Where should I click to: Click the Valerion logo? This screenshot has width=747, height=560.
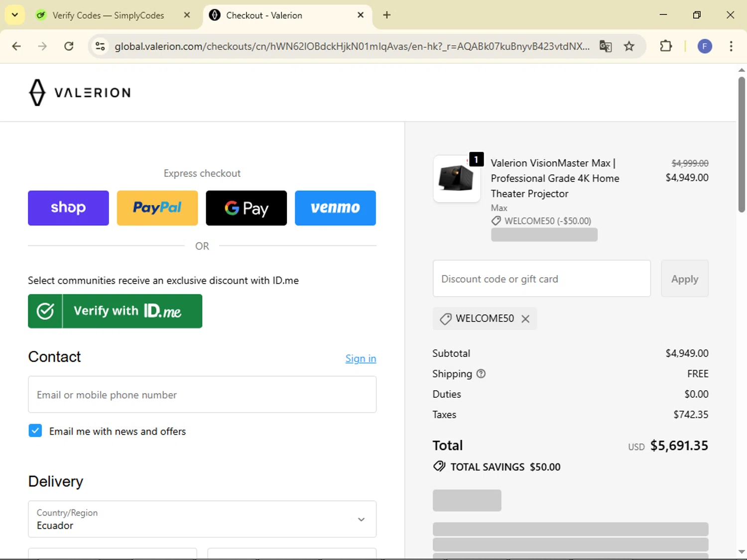point(80,93)
